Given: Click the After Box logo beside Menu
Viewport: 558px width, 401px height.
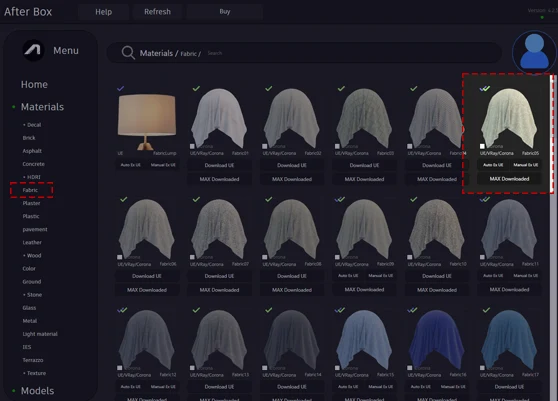Looking at the screenshot, I should point(33,50).
